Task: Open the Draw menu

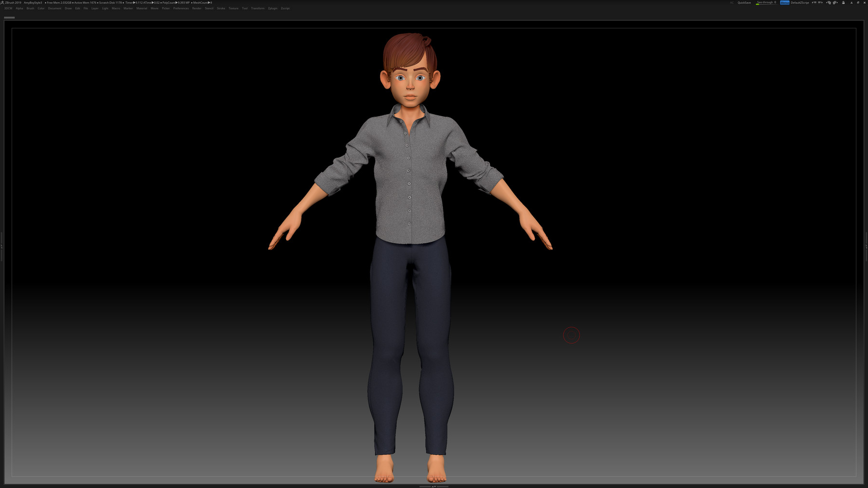Action: tap(68, 8)
